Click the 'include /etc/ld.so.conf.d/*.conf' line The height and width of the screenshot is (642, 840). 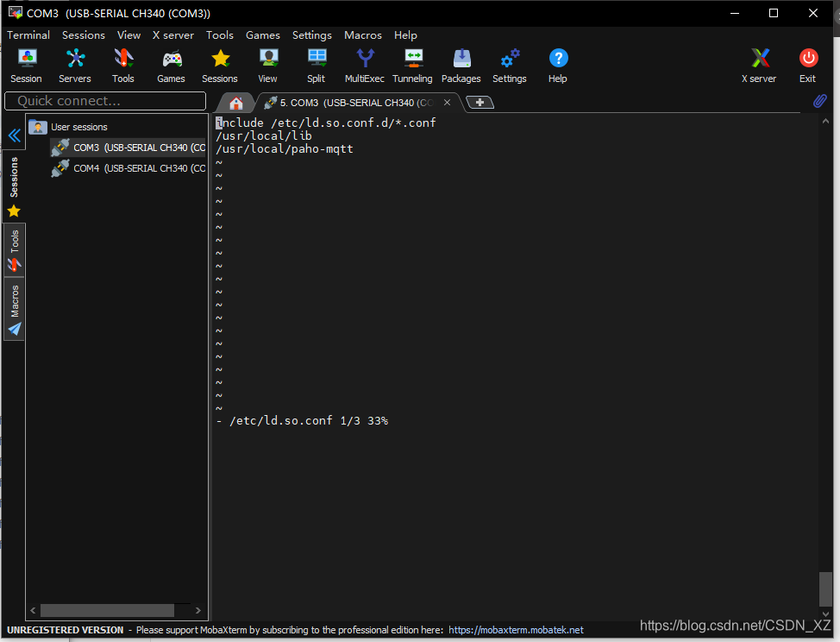click(x=326, y=123)
